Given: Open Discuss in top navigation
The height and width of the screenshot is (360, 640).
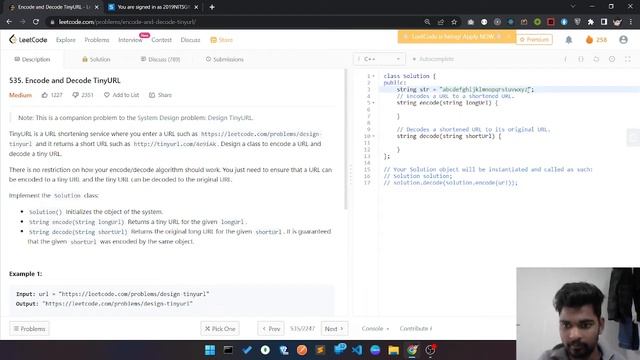Looking at the screenshot, I should (190, 40).
